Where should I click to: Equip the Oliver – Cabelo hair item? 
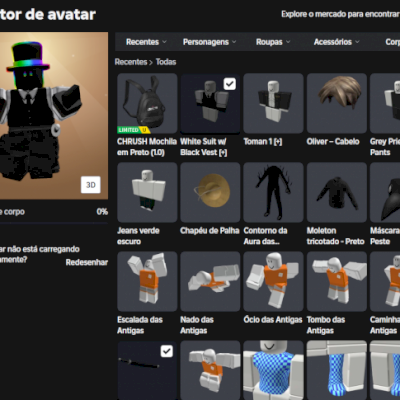(x=337, y=103)
